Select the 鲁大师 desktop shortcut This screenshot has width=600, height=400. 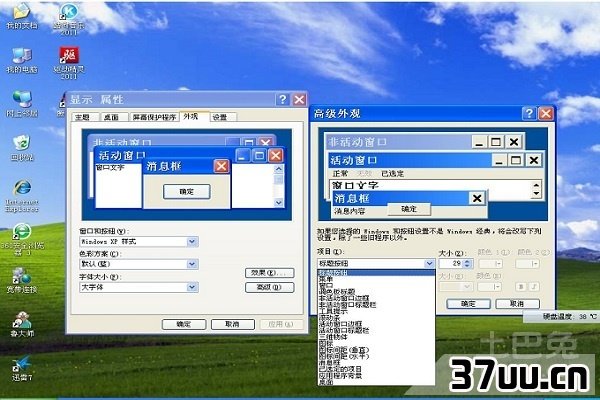(x=22, y=324)
